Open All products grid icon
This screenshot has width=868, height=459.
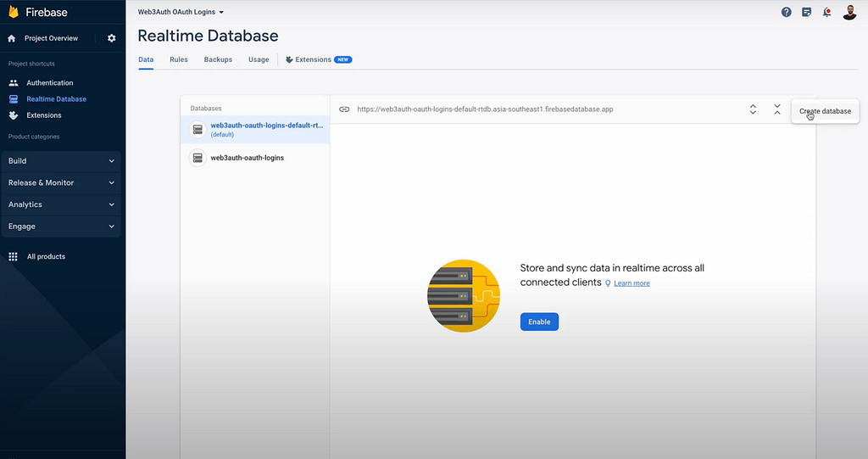coord(14,256)
